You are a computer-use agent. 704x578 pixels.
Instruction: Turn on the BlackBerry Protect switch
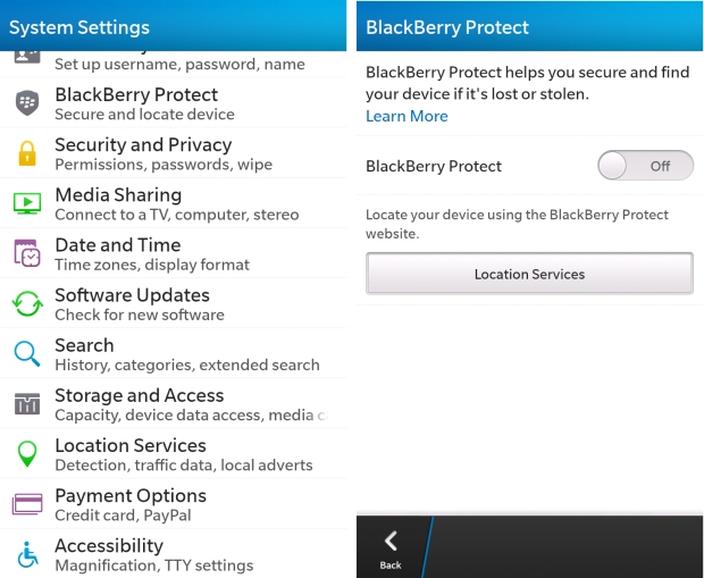(645, 166)
